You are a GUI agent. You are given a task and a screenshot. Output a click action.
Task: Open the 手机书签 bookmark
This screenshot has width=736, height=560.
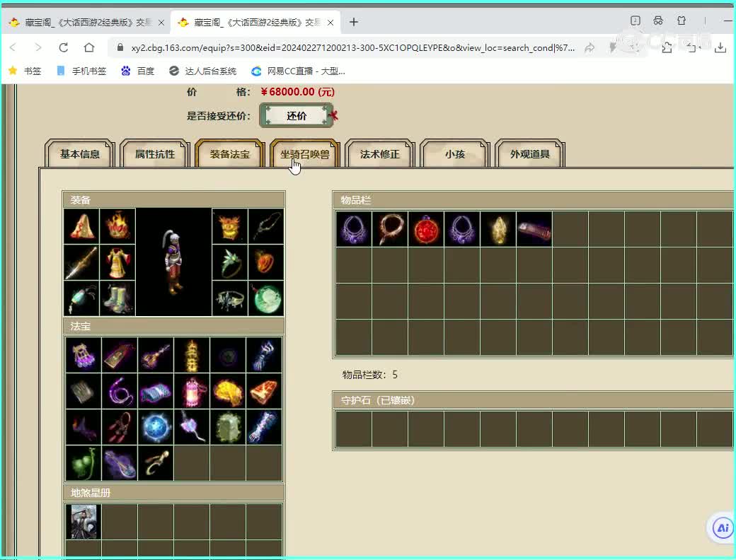click(x=81, y=71)
